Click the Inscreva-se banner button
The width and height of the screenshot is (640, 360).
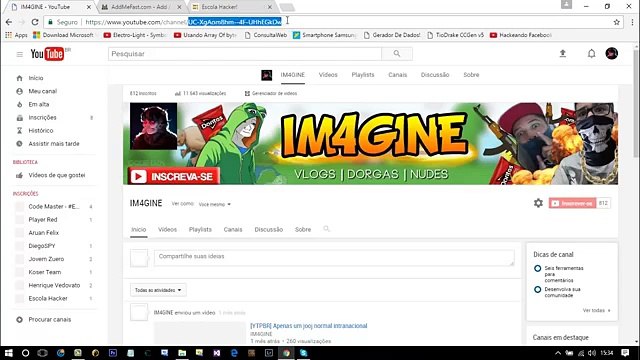(174, 176)
